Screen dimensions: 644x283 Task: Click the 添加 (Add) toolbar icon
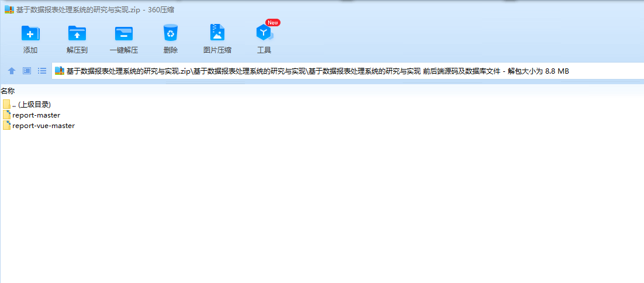30,33
